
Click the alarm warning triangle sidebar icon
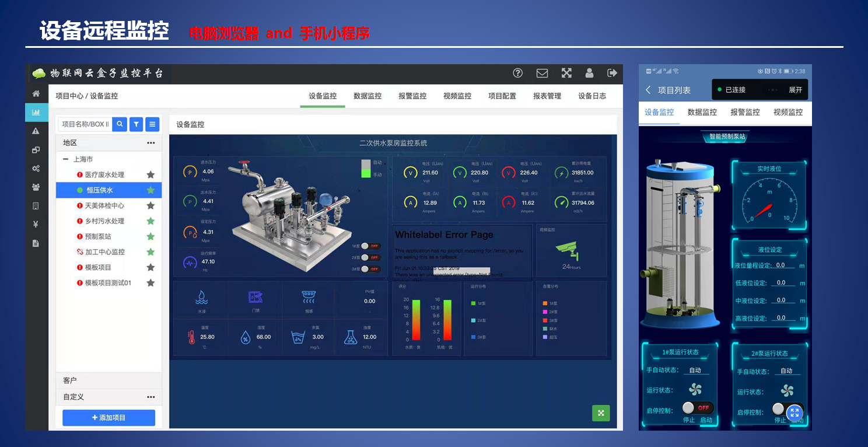pyautogui.click(x=36, y=131)
